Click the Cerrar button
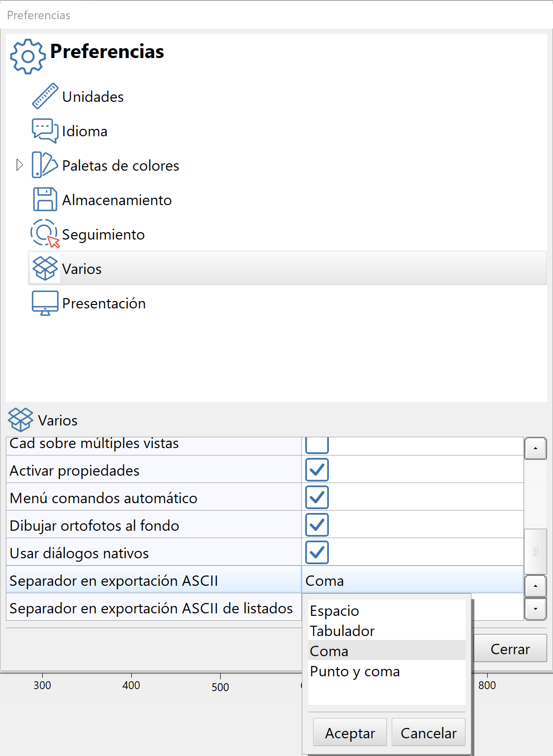 510,648
